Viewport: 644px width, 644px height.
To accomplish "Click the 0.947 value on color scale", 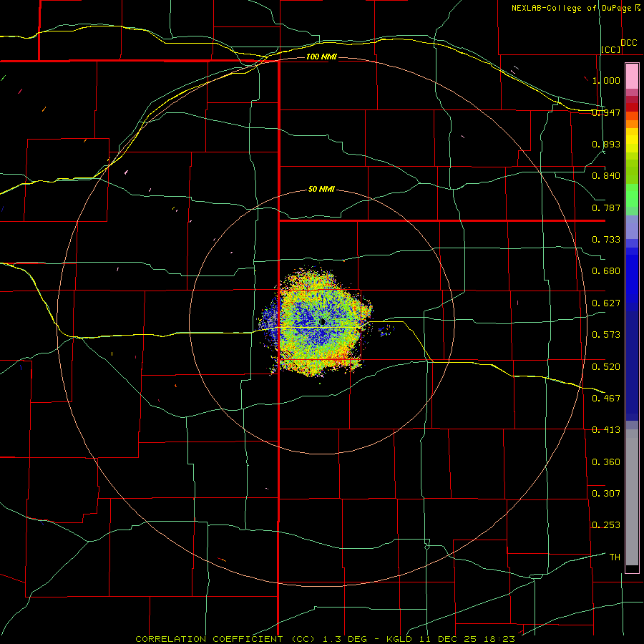I will pyautogui.click(x=606, y=112).
